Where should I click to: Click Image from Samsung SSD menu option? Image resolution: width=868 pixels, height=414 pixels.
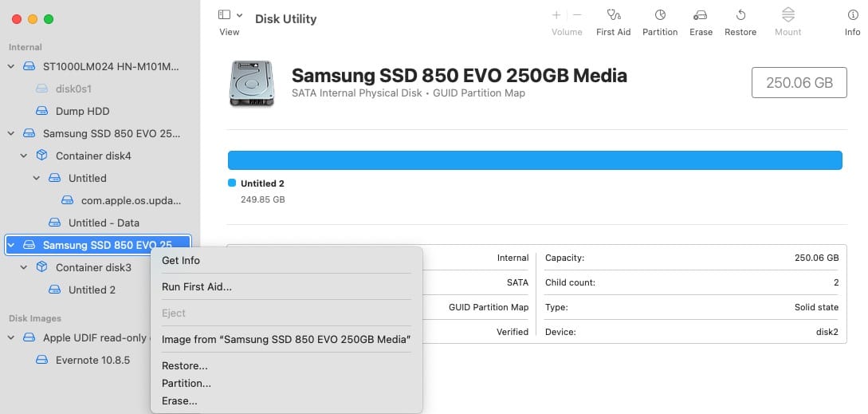[x=285, y=340]
